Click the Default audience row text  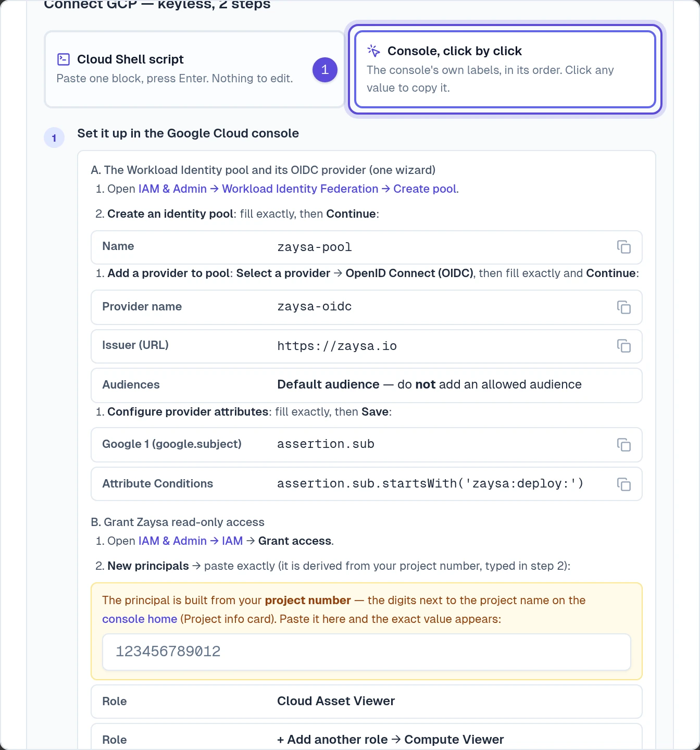click(x=429, y=384)
